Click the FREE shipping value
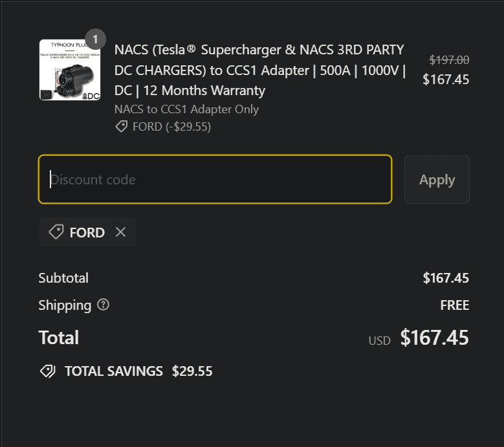Viewport: 504px width, 447px height. pos(454,305)
